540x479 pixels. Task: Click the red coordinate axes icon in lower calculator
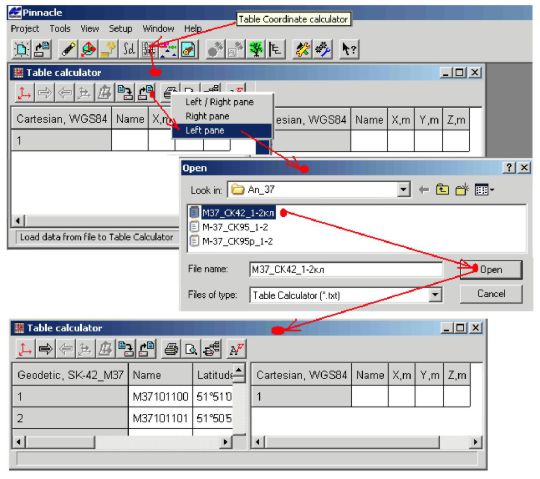coord(25,349)
